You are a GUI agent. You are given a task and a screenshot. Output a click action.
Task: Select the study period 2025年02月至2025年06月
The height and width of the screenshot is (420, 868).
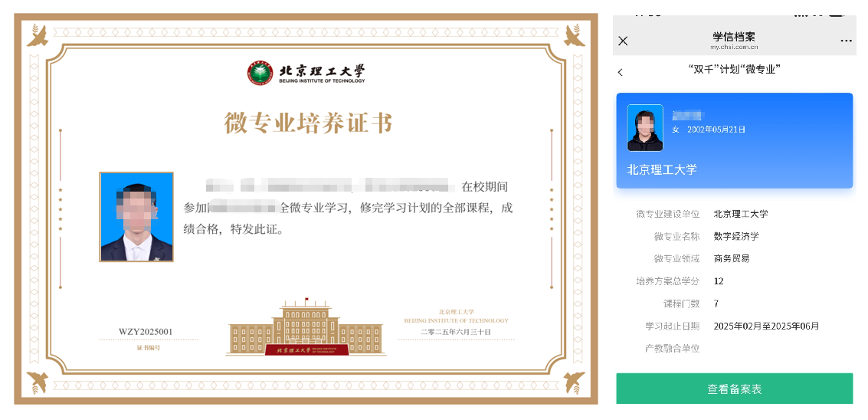point(766,326)
